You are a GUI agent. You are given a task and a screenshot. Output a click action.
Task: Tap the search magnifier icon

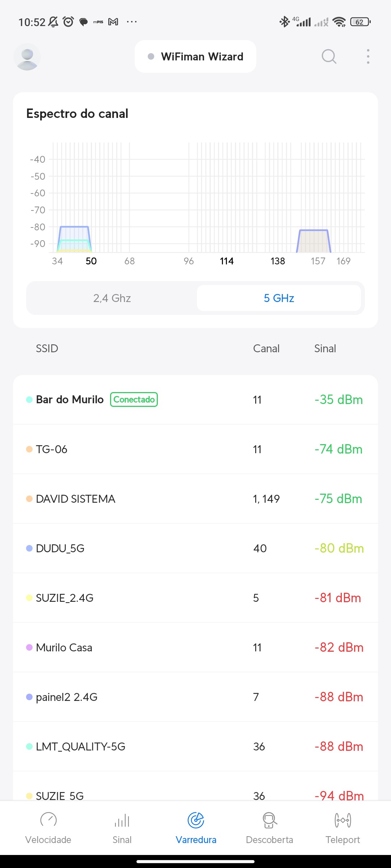click(x=329, y=57)
